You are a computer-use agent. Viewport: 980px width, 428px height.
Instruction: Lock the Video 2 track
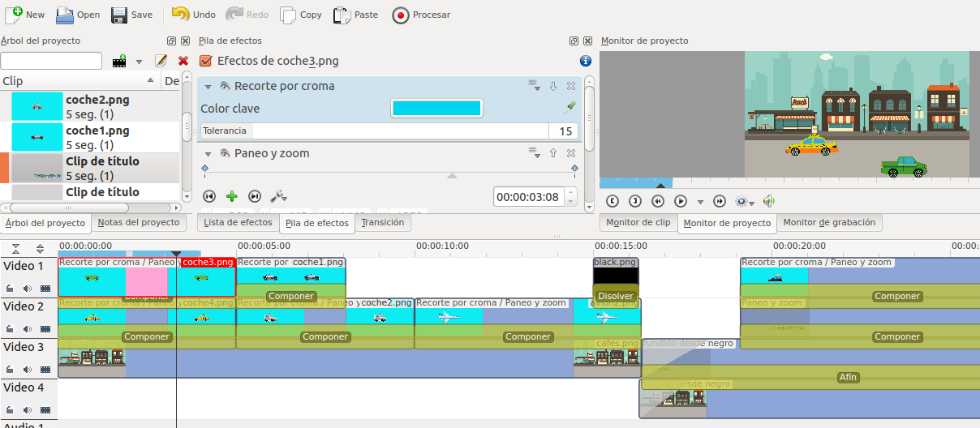click(11, 328)
